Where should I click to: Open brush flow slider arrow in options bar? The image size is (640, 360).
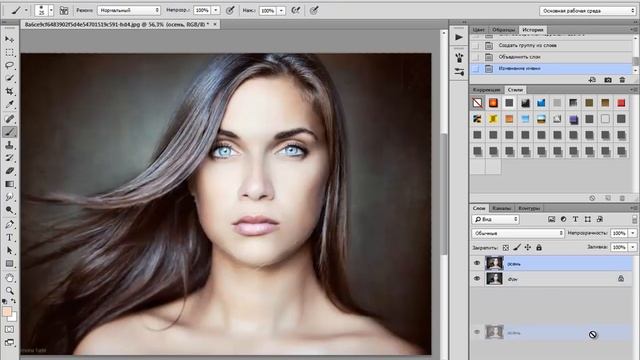tap(281, 11)
